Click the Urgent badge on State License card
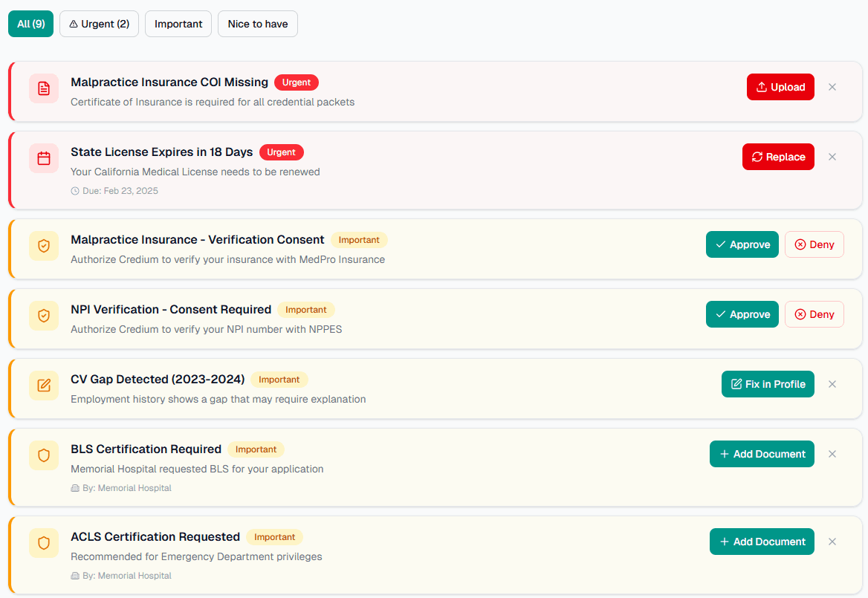The image size is (868, 598). pos(281,152)
